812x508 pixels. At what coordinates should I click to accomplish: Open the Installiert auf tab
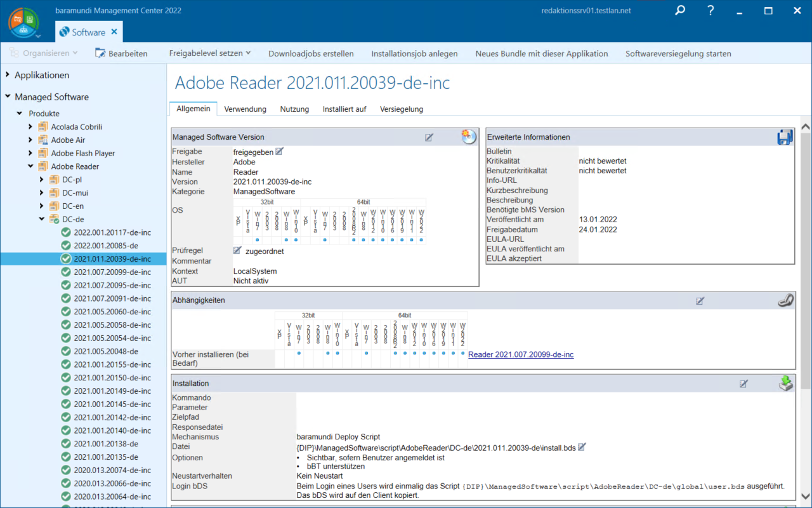344,109
